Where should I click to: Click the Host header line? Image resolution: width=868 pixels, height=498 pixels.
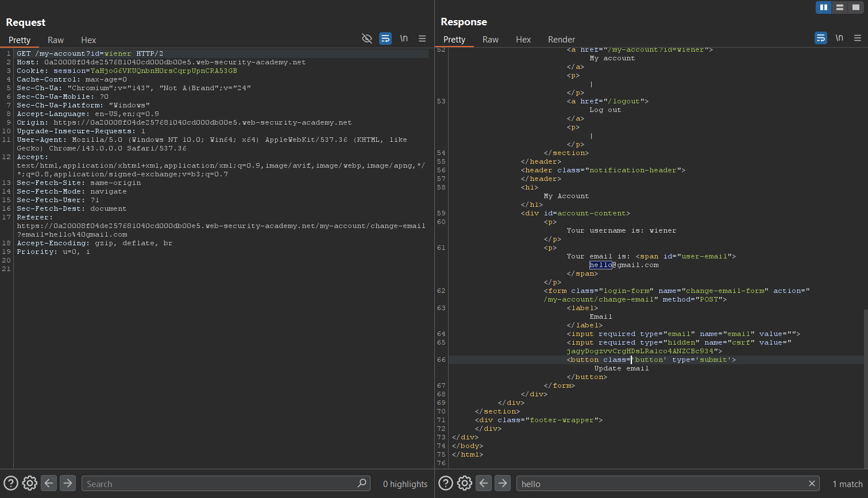(x=161, y=62)
